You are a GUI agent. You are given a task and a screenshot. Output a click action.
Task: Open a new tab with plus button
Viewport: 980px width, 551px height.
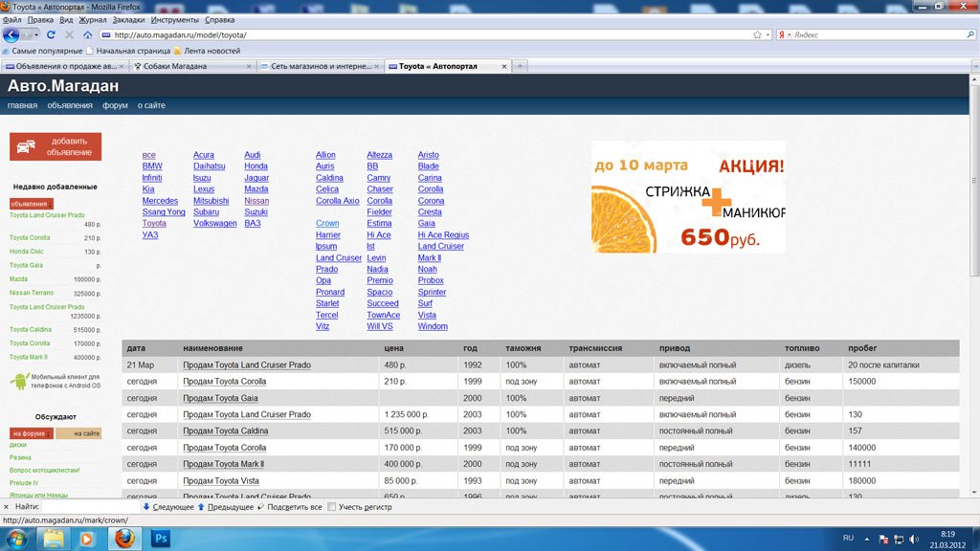pyautogui.click(x=520, y=66)
